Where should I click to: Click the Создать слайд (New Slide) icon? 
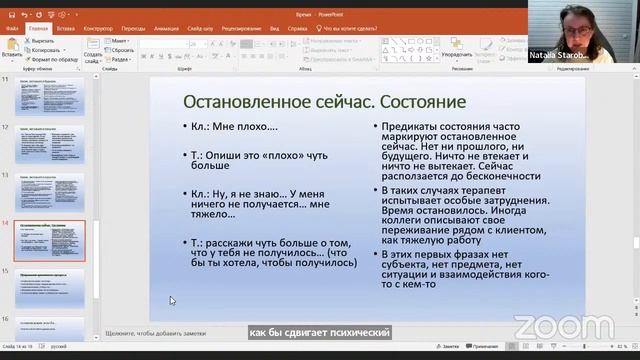pyautogui.click(x=93, y=44)
